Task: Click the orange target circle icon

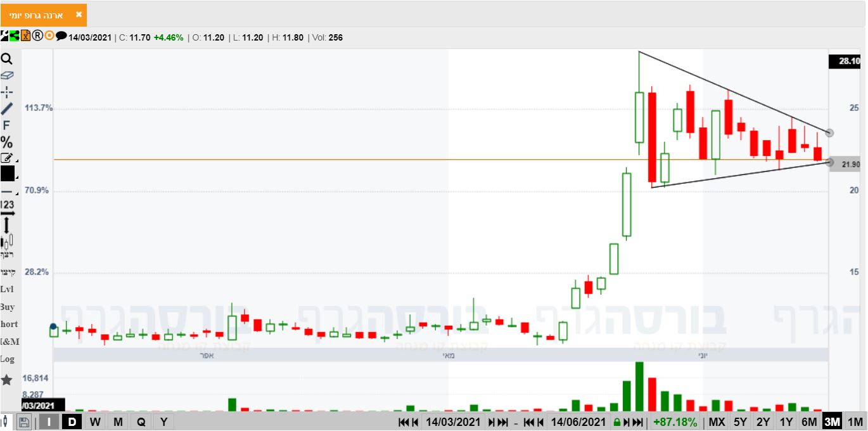Action: click(49, 36)
